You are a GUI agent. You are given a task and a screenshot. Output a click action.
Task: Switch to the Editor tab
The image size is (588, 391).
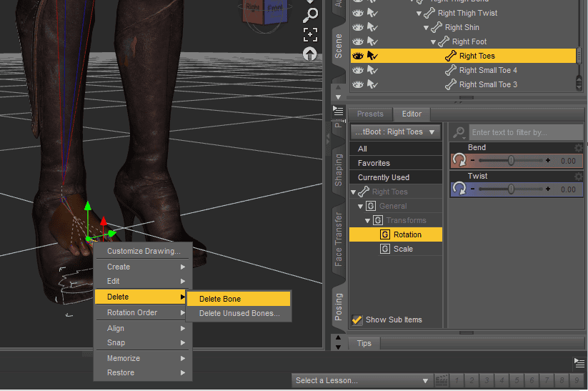[x=412, y=114]
